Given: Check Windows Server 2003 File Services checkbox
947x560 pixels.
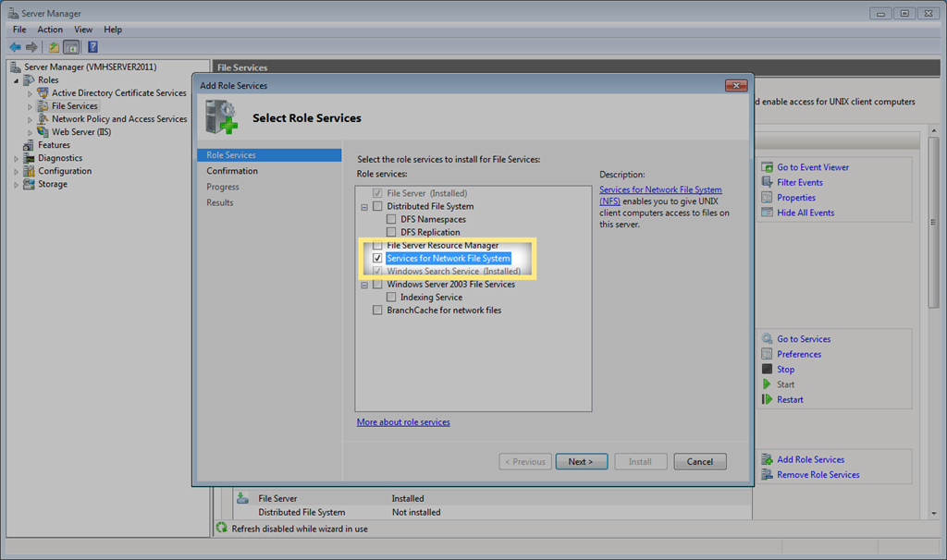Looking at the screenshot, I should point(377,285).
